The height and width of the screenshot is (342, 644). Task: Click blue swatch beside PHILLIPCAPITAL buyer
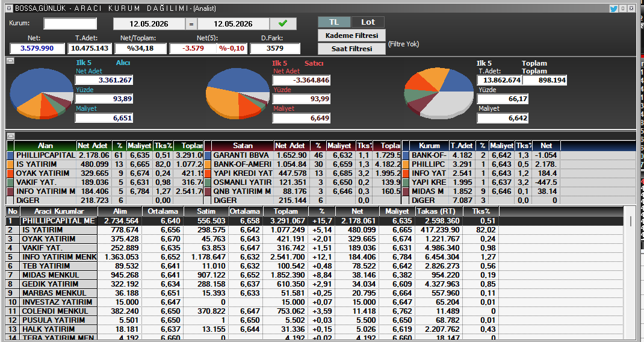(10, 155)
